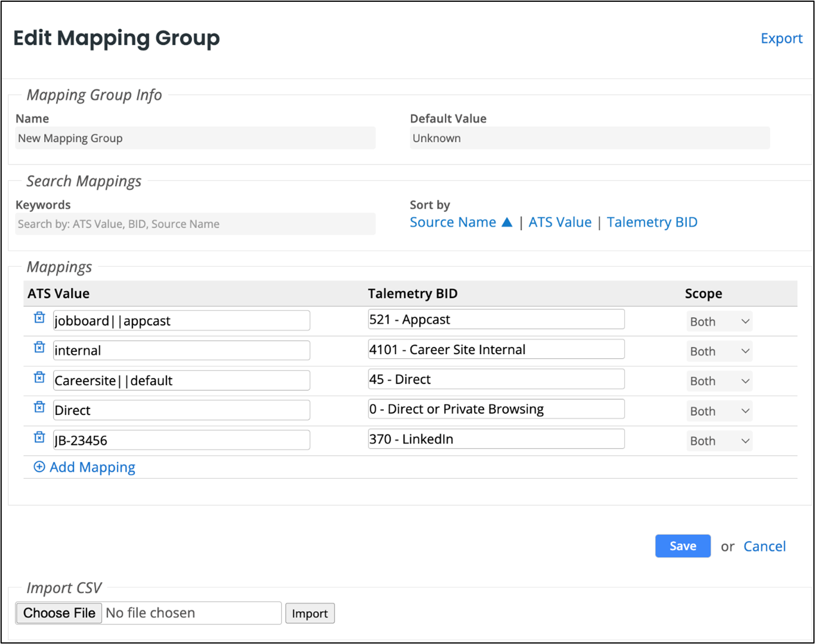Click Choose File to select a CSV
The height and width of the screenshot is (644, 815).
point(58,612)
